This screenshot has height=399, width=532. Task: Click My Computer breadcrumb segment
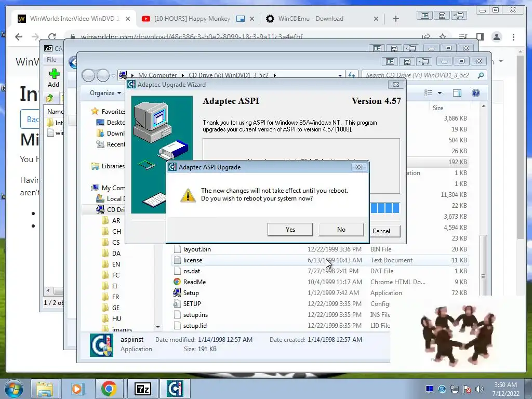coord(157,75)
